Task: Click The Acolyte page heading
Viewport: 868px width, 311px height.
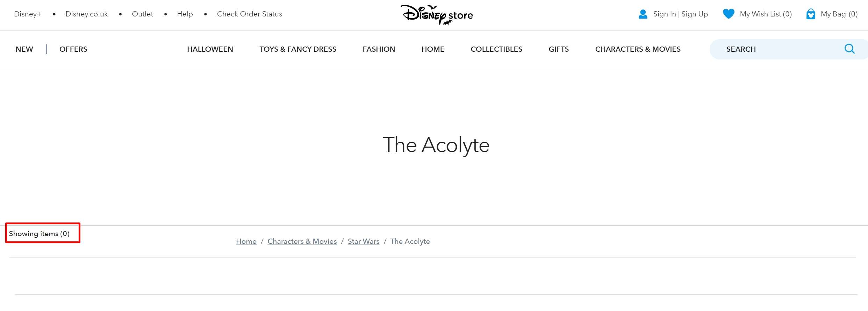Action: coord(436,145)
